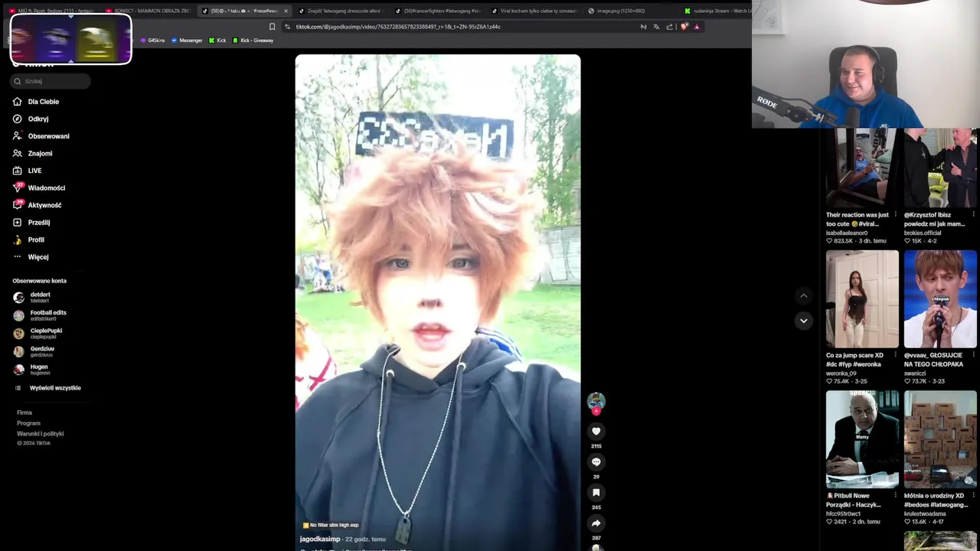Open the creator's avatar beside the video
The width and height of the screenshot is (980, 551).
pos(596,400)
